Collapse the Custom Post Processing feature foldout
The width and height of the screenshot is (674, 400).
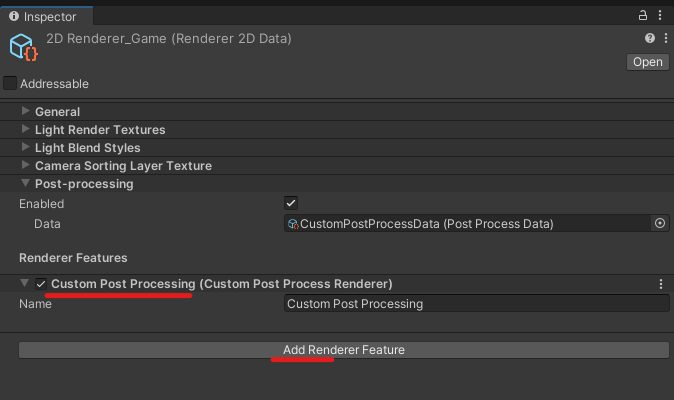pos(25,283)
